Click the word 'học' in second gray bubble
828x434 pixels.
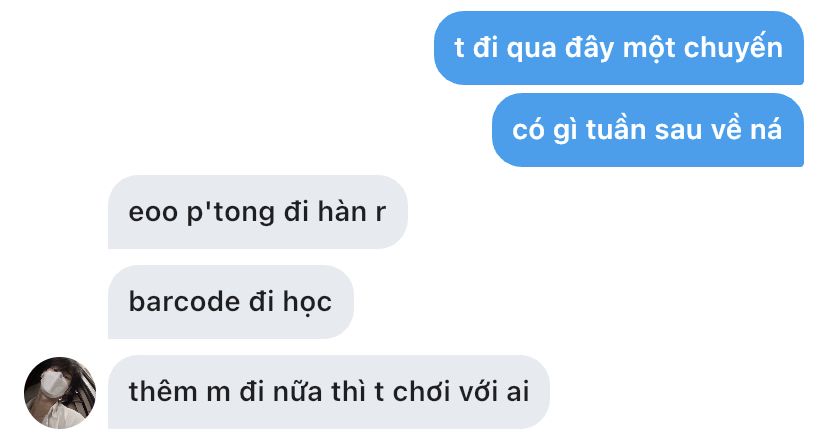pos(307,304)
